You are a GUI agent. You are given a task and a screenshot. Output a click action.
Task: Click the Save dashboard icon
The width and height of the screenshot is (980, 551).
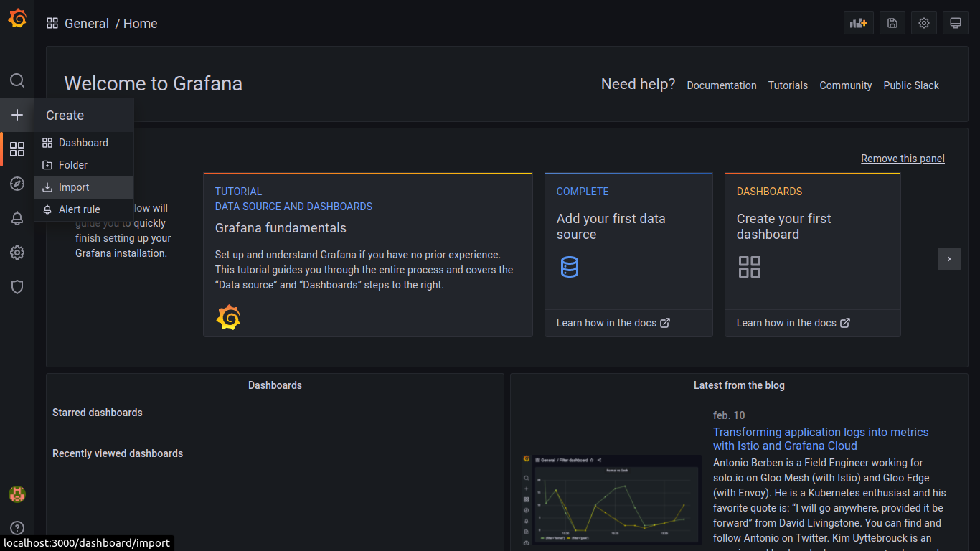click(892, 23)
